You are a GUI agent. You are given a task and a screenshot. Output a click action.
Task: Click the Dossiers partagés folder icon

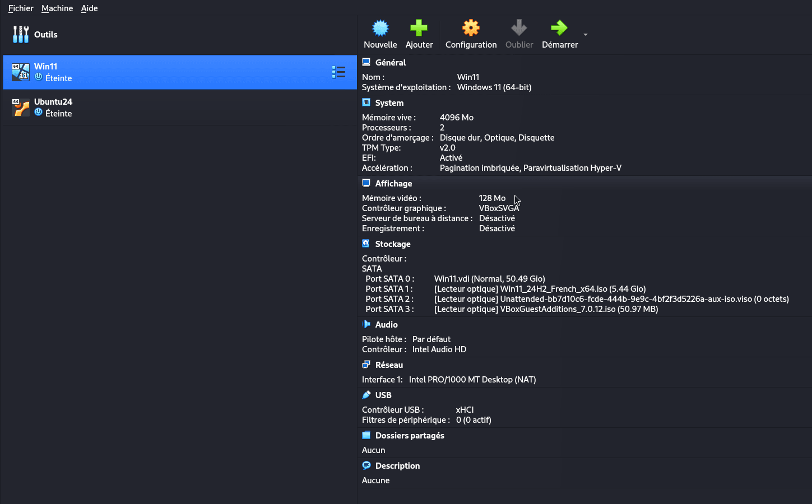(x=366, y=435)
